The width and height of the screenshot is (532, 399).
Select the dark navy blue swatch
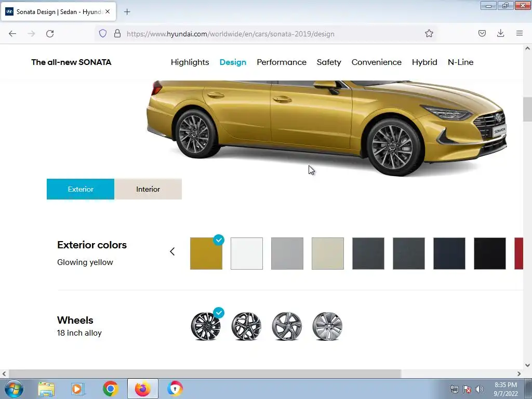[449, 254]
